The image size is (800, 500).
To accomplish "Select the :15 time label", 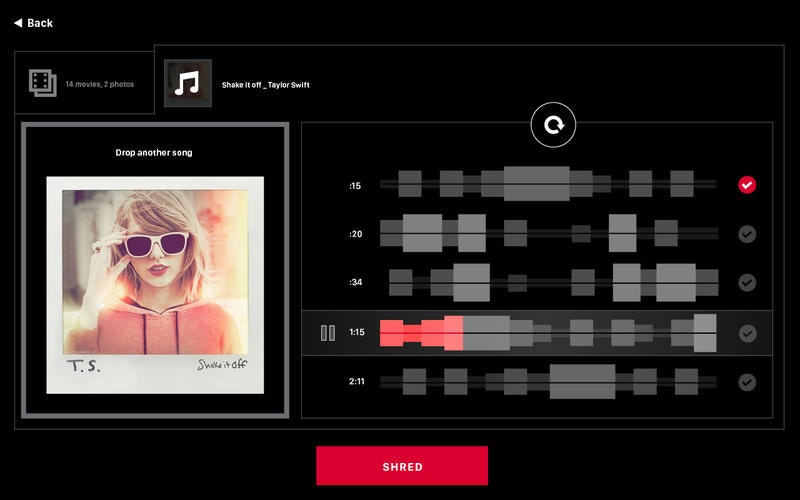I will click(355, 186).
